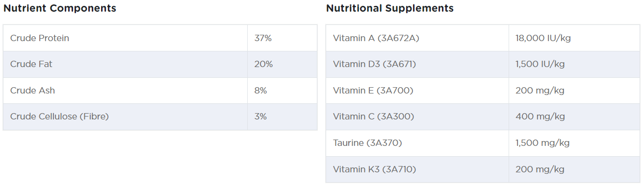The image size is (644, 189).
Task: Select Taurine (3A370) cell
Action: coord(417,143)
